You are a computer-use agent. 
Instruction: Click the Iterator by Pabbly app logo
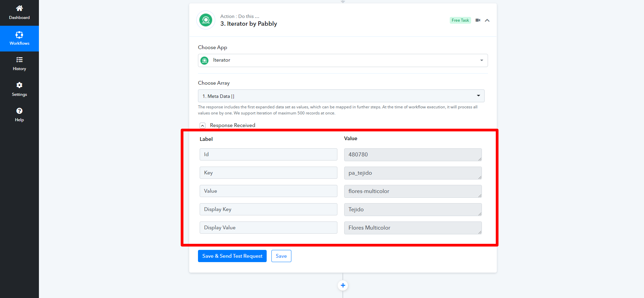click(x=206, y=20)
